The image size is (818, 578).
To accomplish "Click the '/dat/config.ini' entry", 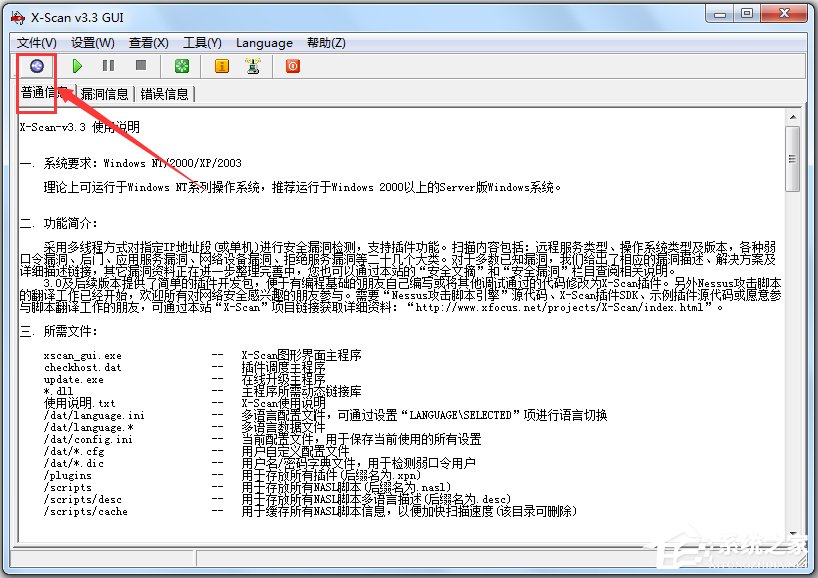I will 88,440.
